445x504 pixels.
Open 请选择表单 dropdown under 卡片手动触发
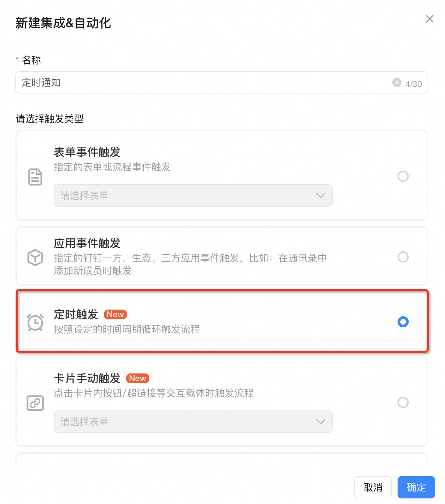point(193,422)
